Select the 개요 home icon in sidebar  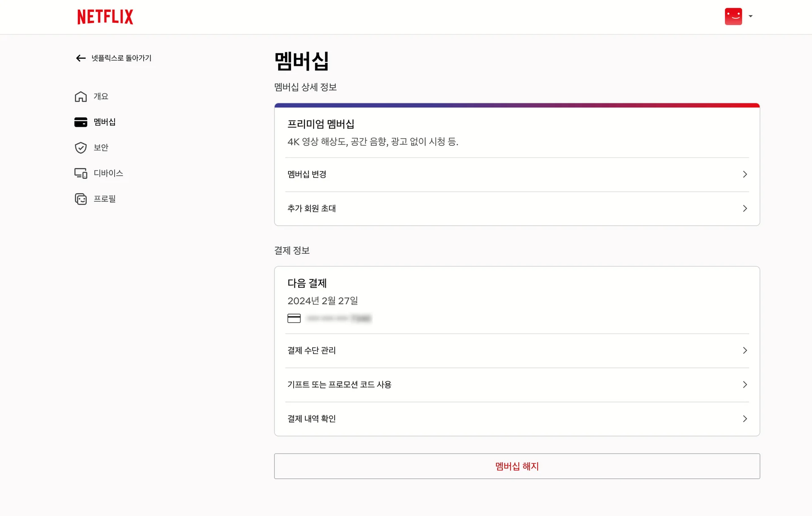pos(81,96)
